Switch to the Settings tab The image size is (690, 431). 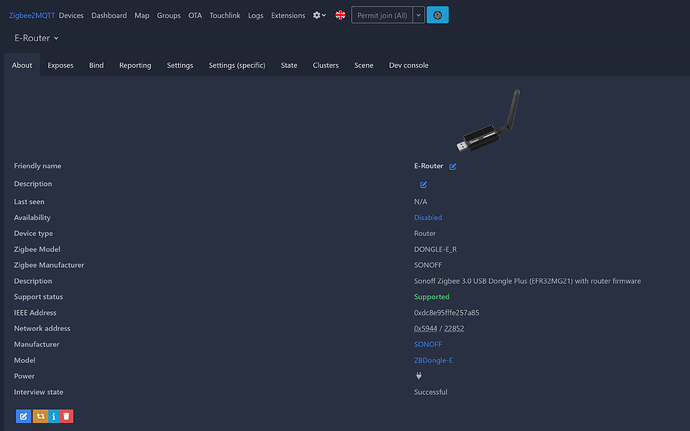coord(180,65)
